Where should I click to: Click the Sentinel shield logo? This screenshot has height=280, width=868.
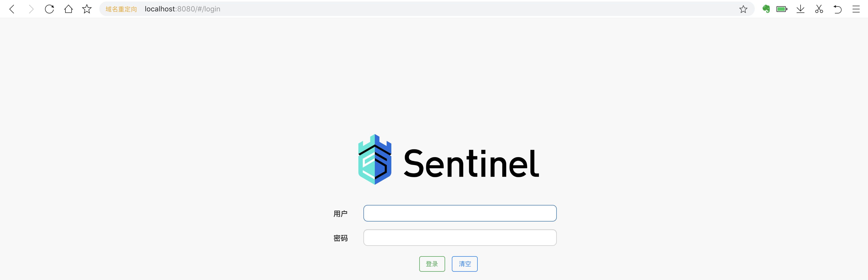click(x=375, y=159)
